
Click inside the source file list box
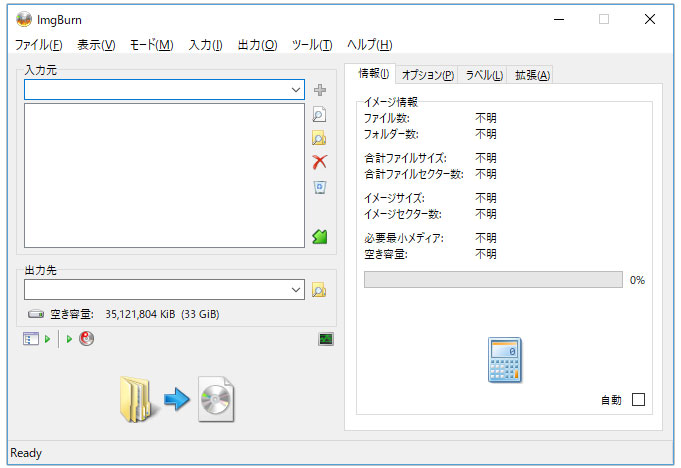coord(164,175)
